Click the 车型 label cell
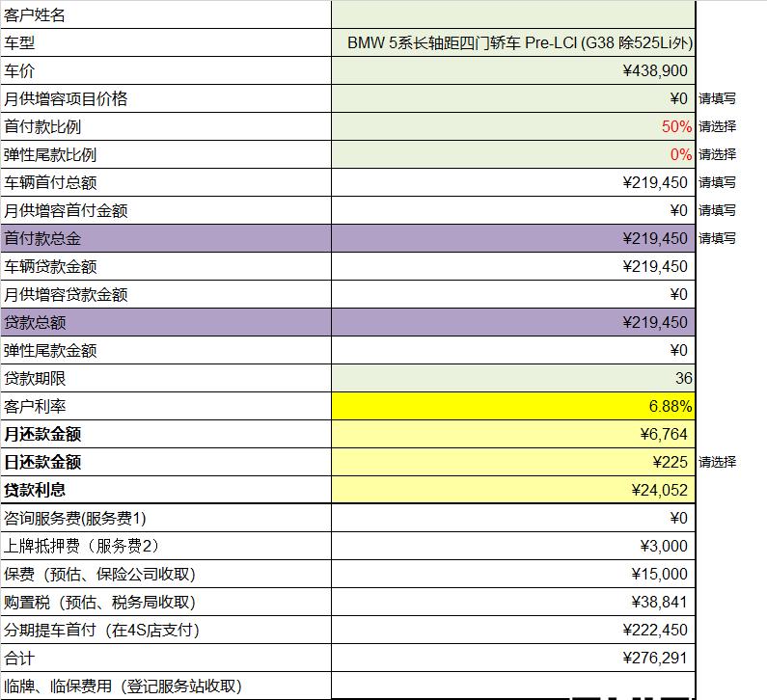 166,42
